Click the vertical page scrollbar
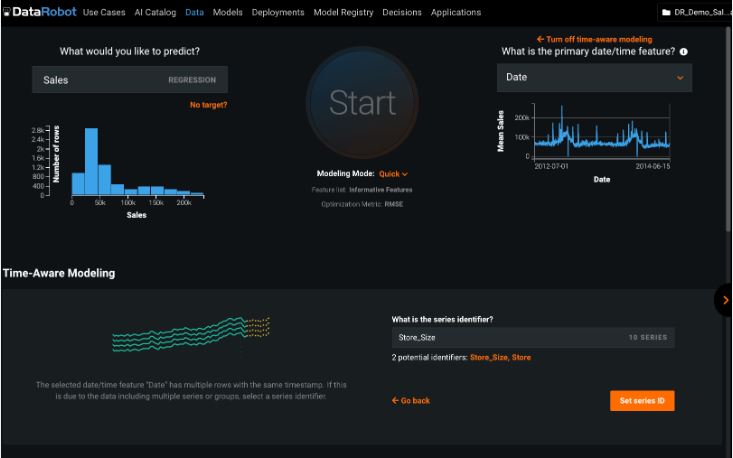Viewport: 733px width, 458px height. click(728, 129)
